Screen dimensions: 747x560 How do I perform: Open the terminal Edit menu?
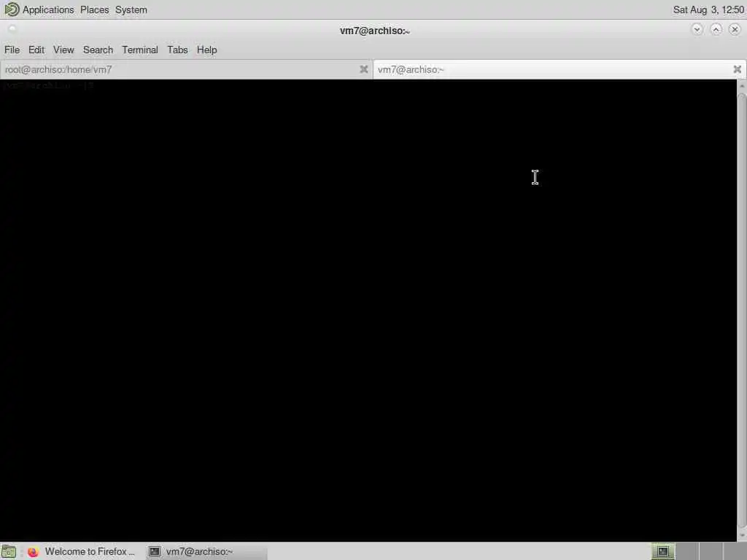[x=36, y=50]
